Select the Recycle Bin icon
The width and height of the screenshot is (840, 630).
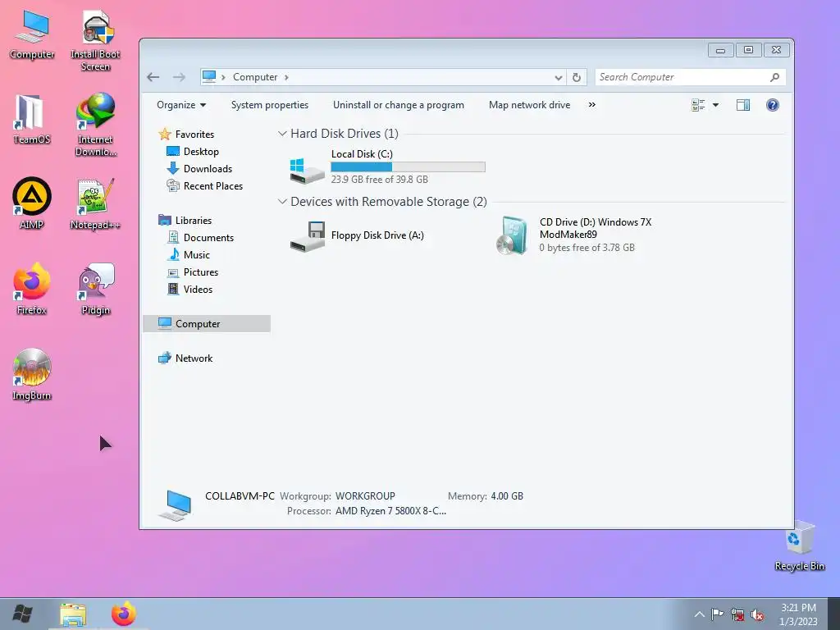point(800,546)
